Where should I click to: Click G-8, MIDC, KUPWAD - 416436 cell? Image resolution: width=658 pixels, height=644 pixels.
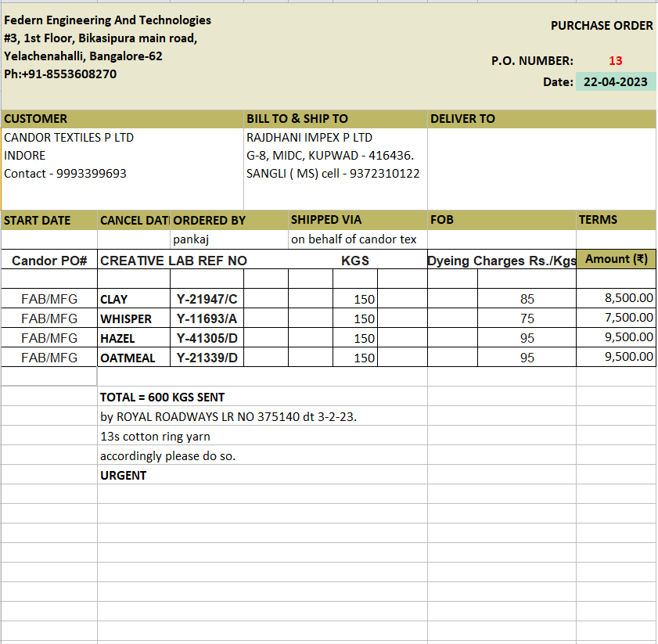click(x=330, y=156)
